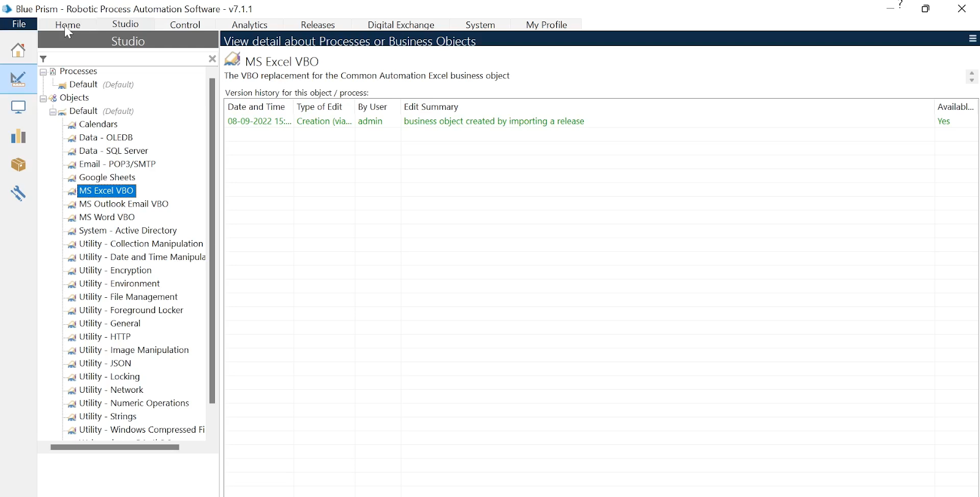Select Utility - Image Manipulation object
Image resolution: width=980 pixels, height=497 pixels.
(x=134, y=350)
